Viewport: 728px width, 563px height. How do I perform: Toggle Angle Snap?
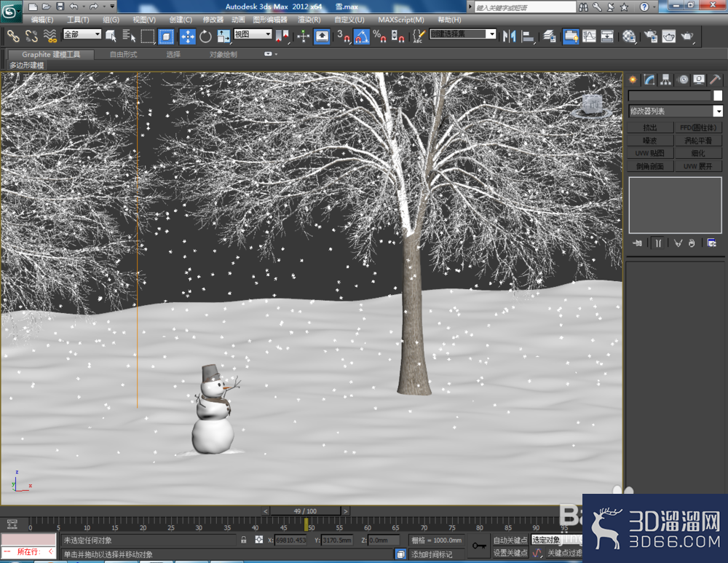(362, 36)
